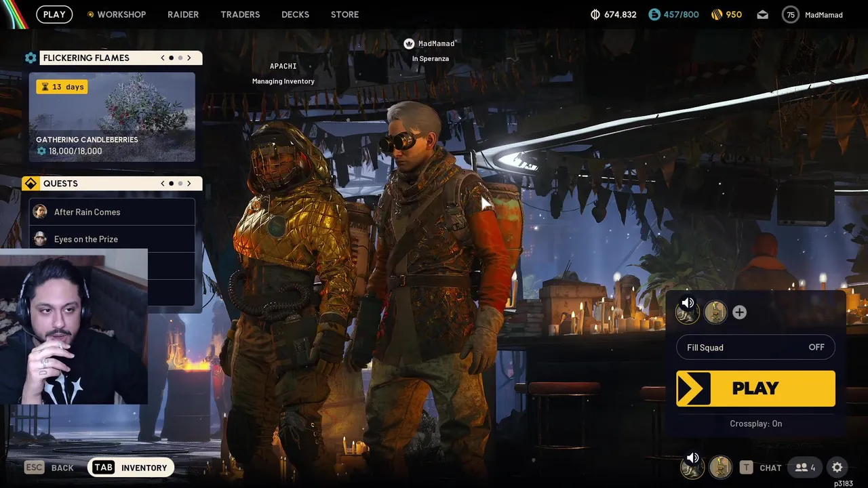The height and width of the screenshot is (488, 868).
Task: Go to previous Quests page arrow
Action: coord(163,183)
